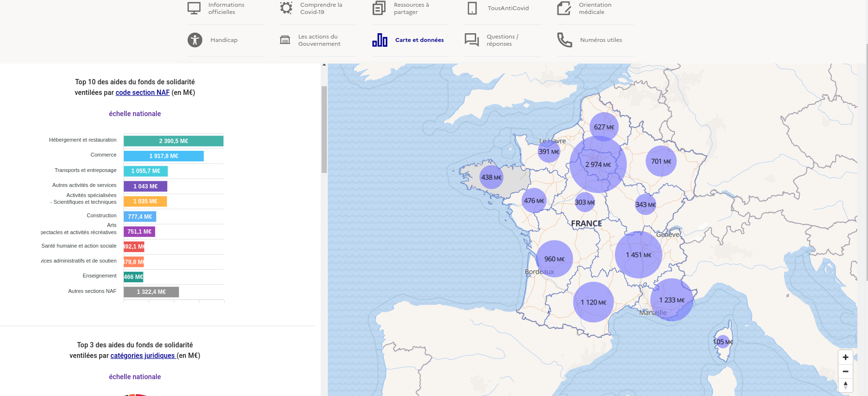This screenshot has height=396, width=868.
Task: Click the 'Genève' city label on the map
Action: coord(668,235)
